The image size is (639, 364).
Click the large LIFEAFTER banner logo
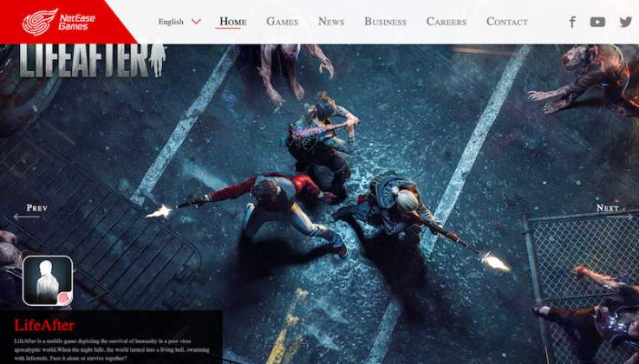[93, 61]
